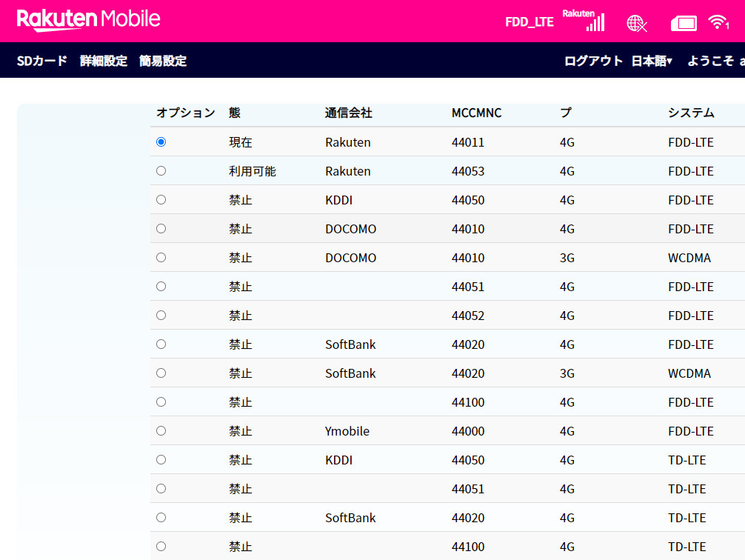Click the Wi-Fi connected devices icon

718,22
